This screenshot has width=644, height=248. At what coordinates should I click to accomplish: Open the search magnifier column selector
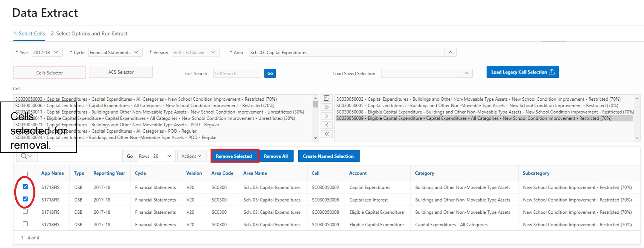pos(26,156)
